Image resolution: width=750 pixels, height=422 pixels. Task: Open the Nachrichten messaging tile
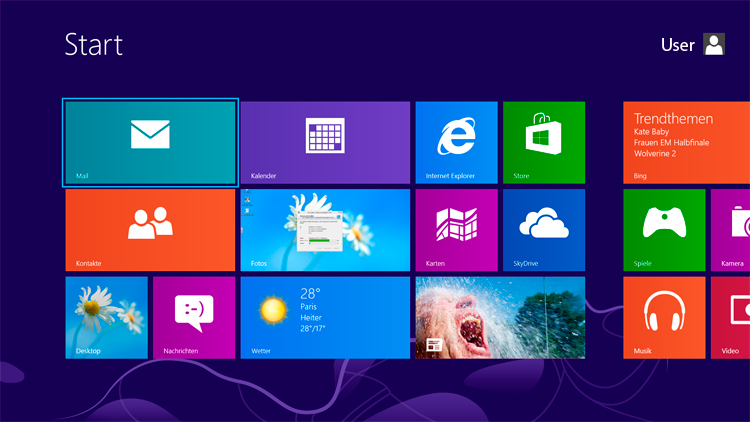pos(194,317)
